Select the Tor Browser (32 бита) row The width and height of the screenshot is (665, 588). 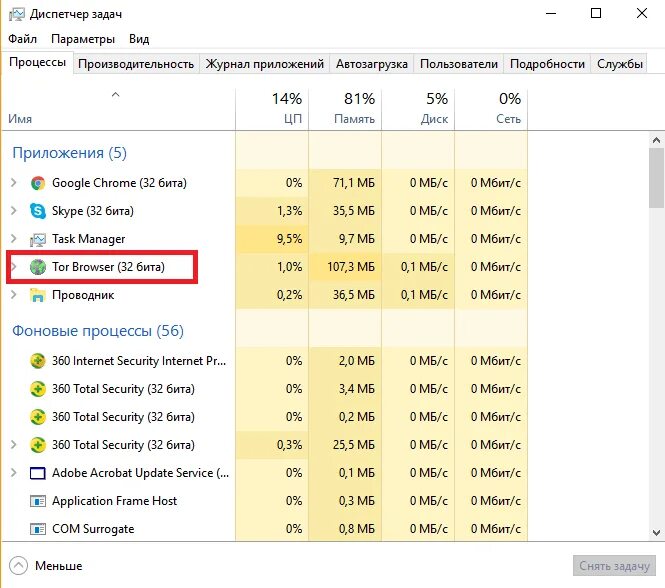[x=265, y=267]
